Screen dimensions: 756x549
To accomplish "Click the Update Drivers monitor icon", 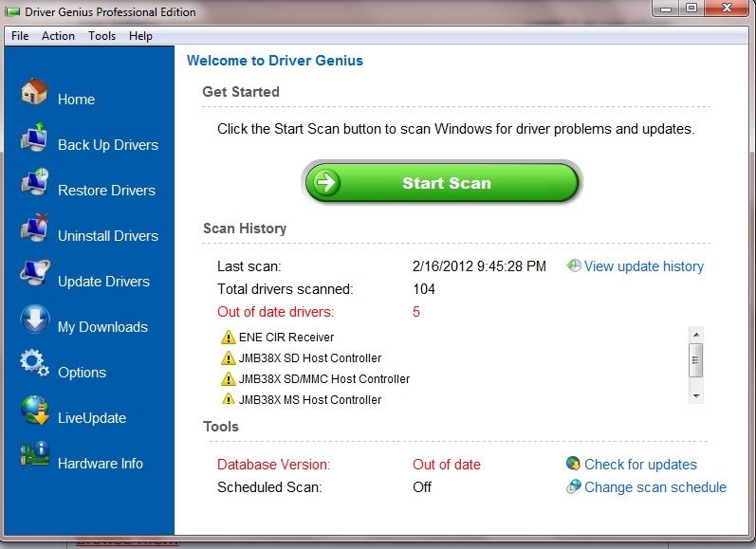I will click(35, 273).
